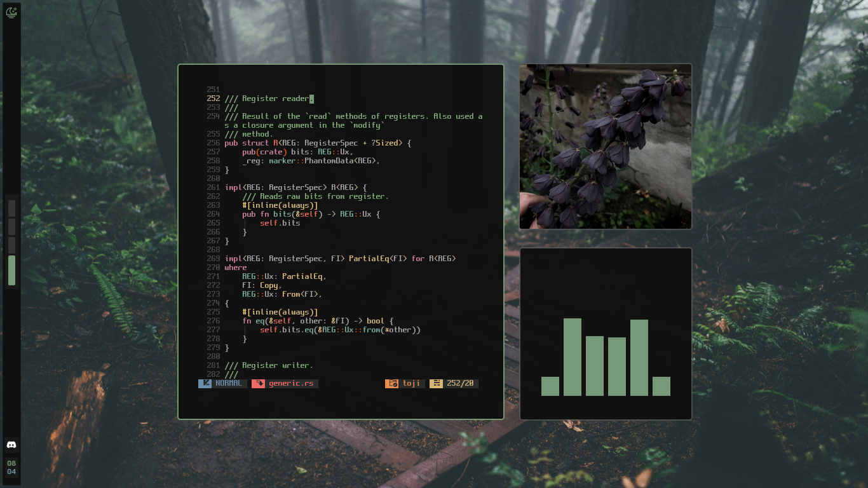Click line number 256 in the gutter
The width and height of the screenshot is (868, 488).
point(213,143)
